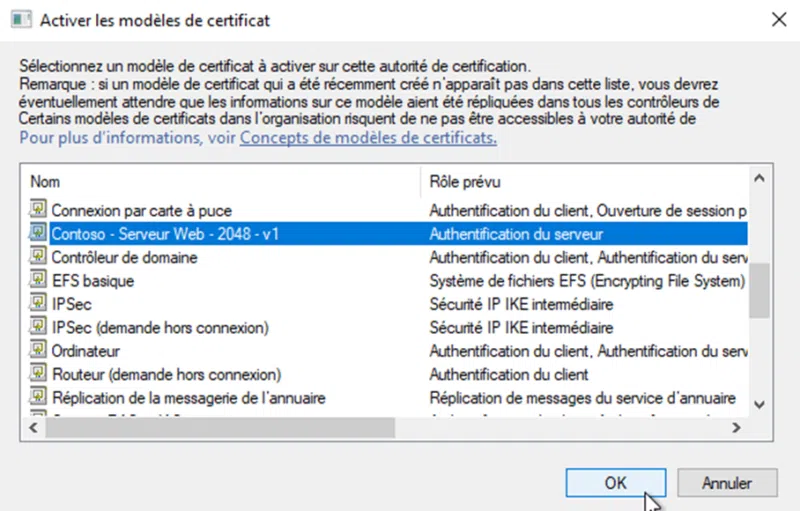Screen dimensions: 800x511
Task: Click the icon beside the first IPSec entry
Action: coord(38,304)
